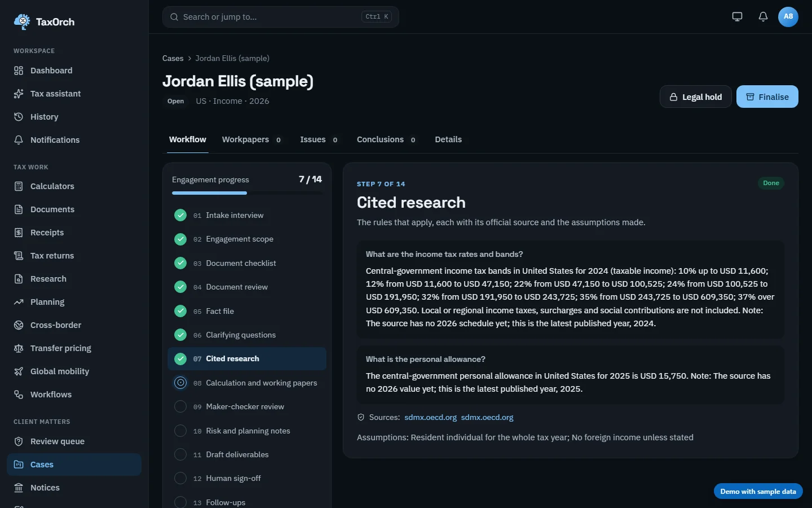Switch to the Issues tab

pos(320,139)
